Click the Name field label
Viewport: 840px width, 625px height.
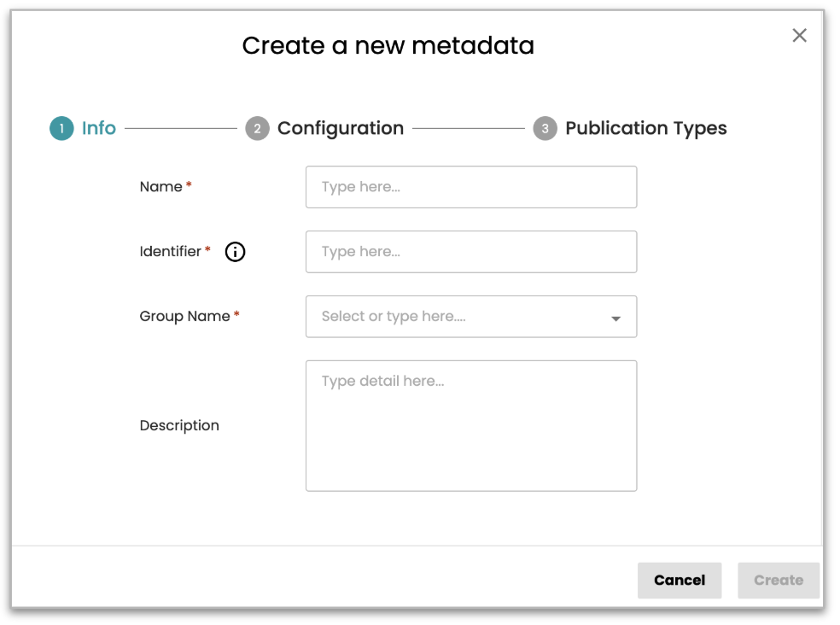click(x=160, y=187)
